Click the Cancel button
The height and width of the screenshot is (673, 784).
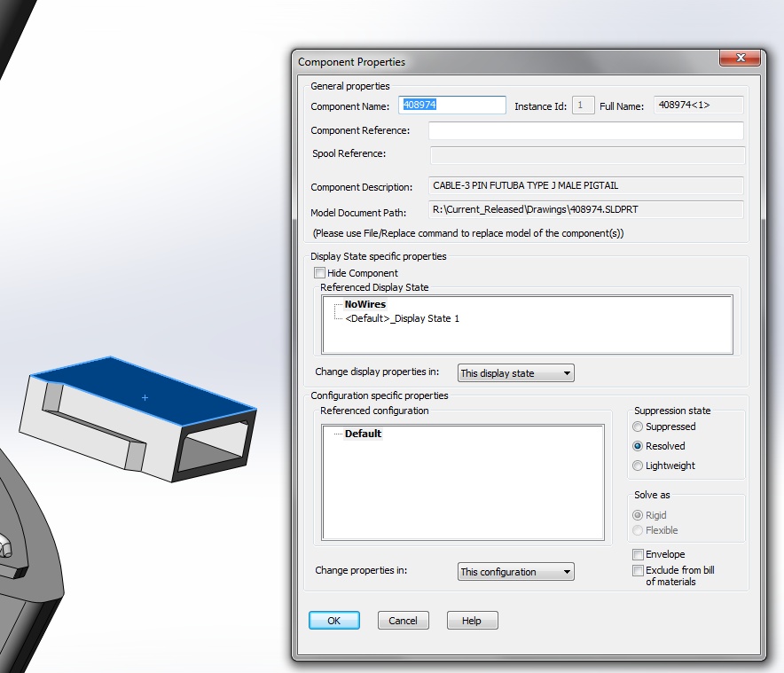pos(403,621)
